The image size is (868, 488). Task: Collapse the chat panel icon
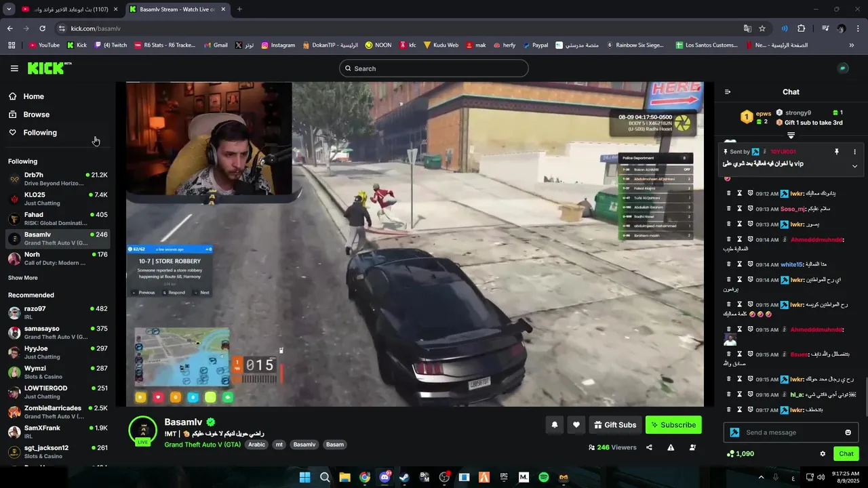pyautogui.click(x=728, y=92)
